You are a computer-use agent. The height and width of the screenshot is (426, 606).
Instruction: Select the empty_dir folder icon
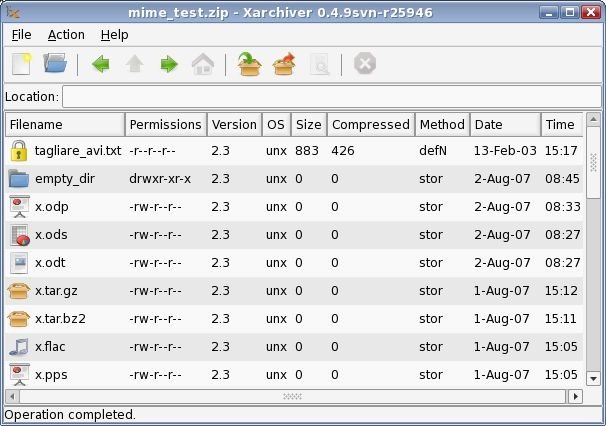[x=19, y=179]
